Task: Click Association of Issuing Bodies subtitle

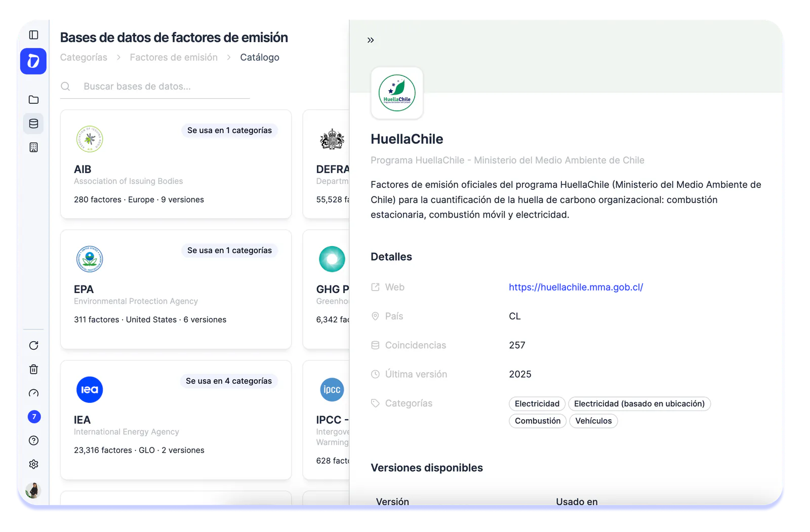Action: coord(128,181)
